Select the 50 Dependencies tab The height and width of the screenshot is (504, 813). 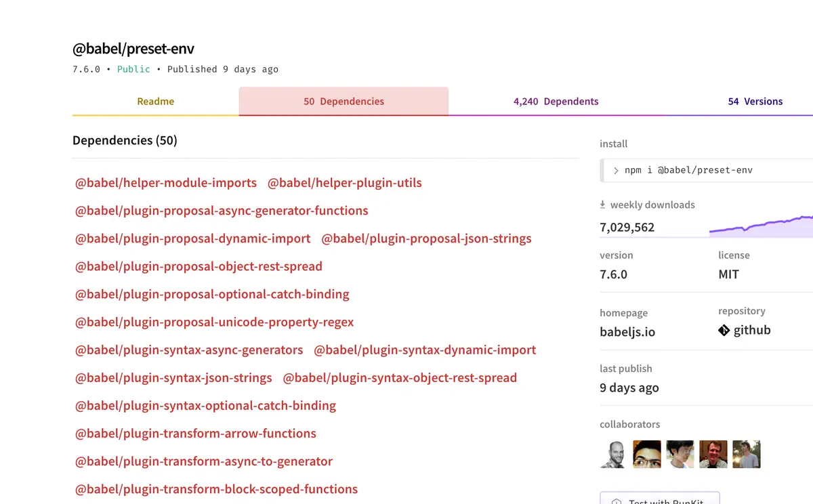pyautogui.click(x=343, y=102)
